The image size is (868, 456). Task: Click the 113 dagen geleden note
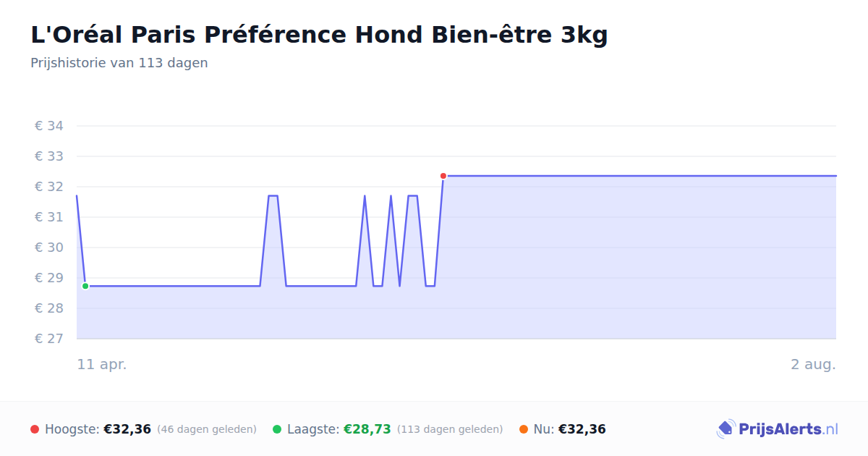[450, 429]
